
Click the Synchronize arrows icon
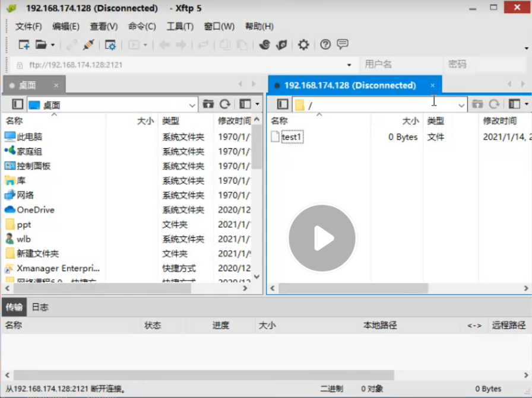tap(203, 44)
